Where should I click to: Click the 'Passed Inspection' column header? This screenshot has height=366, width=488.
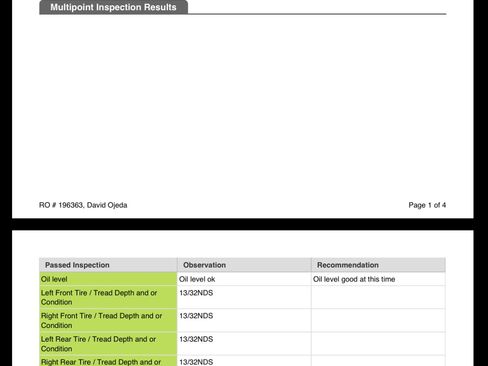click(x=108, y=265)
